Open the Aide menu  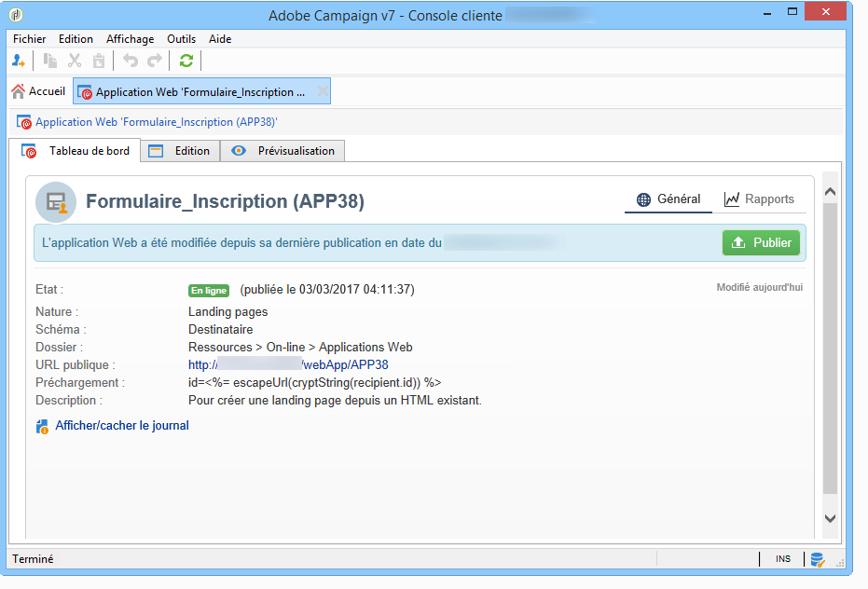click(x=220, y=39)
